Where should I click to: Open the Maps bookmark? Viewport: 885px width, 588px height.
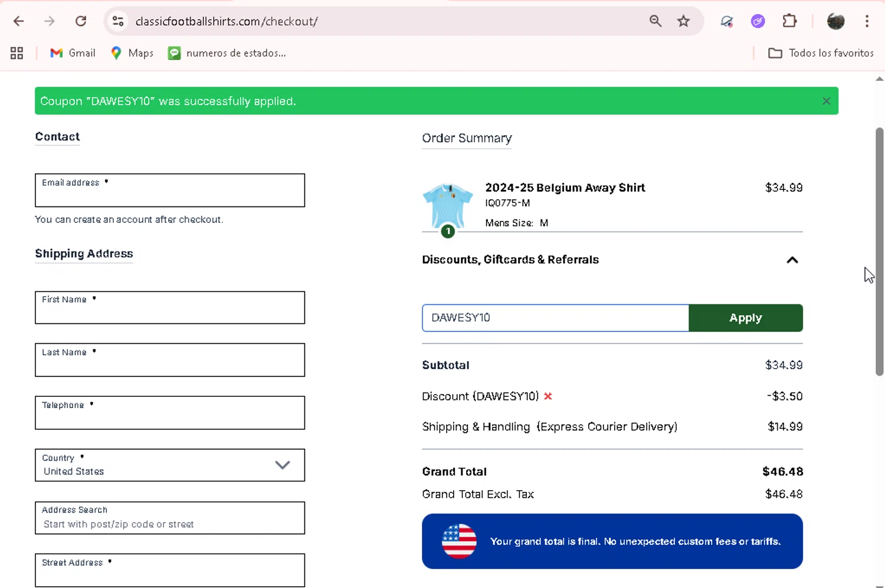tap(132, 53)
